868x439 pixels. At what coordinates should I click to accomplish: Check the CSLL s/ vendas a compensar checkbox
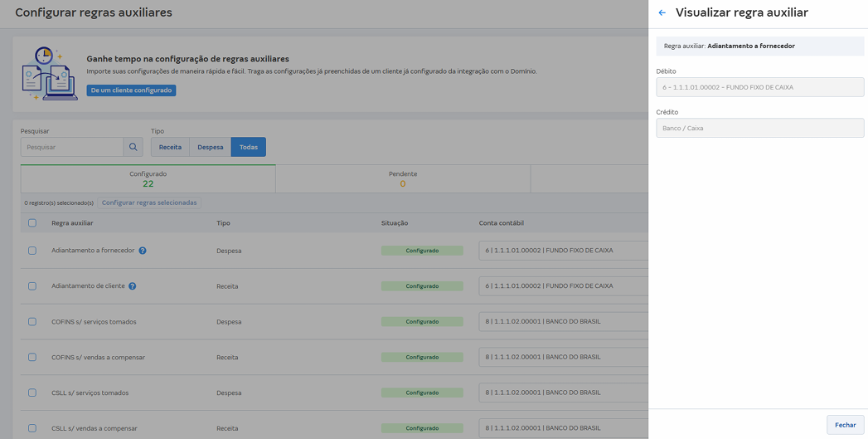32,428
